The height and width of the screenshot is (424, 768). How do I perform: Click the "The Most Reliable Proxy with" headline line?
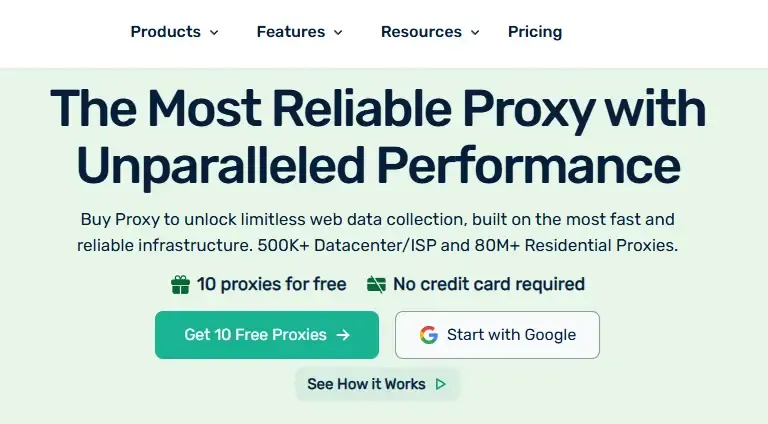tap(378, 108)
